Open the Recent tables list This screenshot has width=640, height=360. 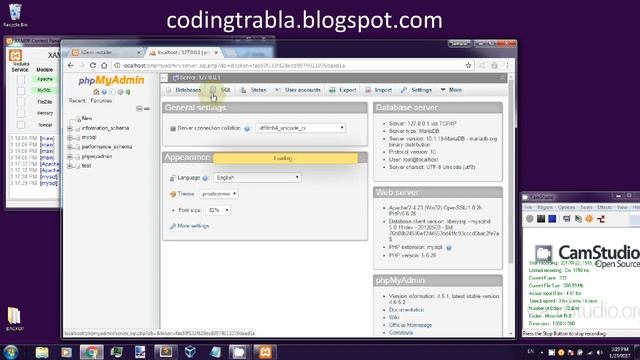[77, 100]
